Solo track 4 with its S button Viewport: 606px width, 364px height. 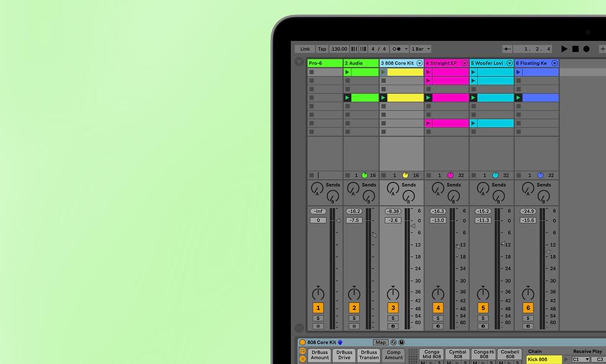(x=438, y=318)
